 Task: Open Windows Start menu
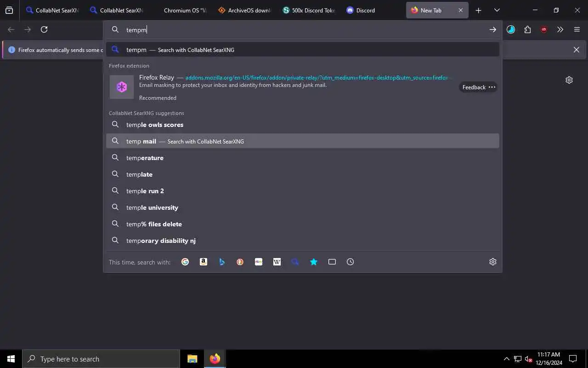click(11, 359)
